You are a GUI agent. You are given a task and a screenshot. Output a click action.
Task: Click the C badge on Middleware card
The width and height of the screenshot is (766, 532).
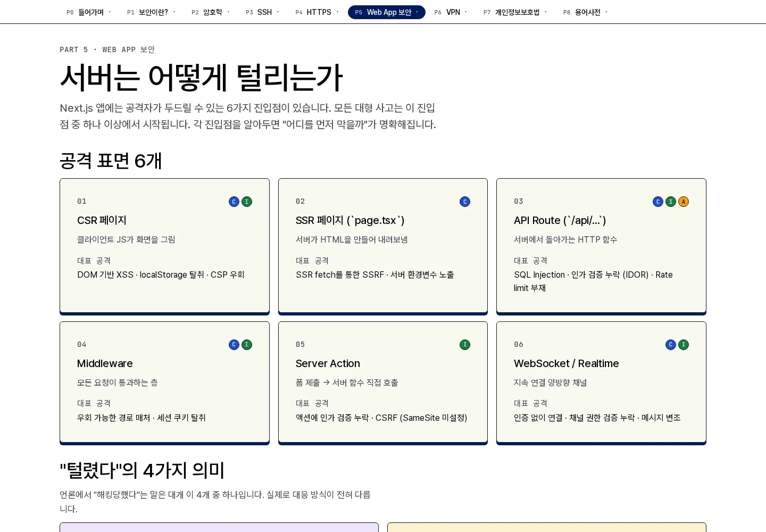click(234, 345)
